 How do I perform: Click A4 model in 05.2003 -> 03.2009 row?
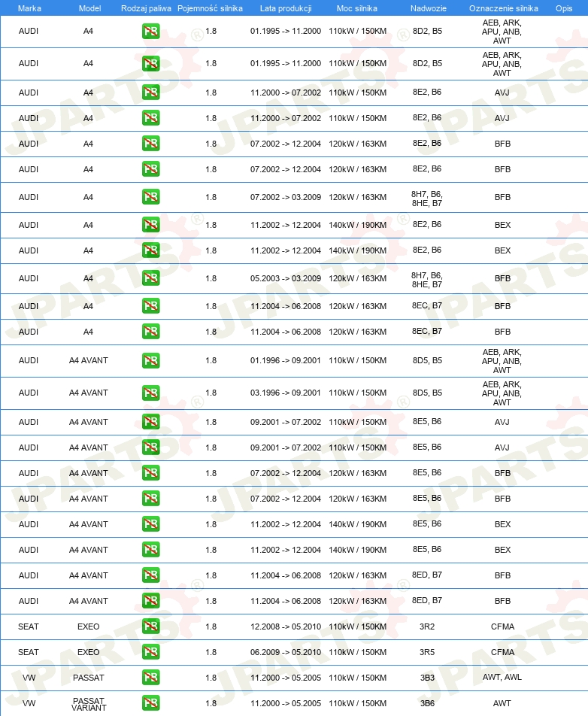(89, 278)
